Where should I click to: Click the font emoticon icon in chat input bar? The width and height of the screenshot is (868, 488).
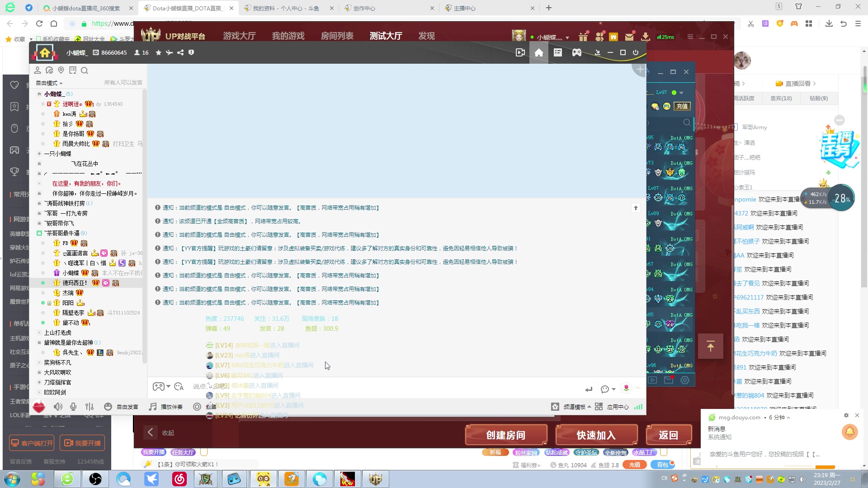tap(179, 387)
